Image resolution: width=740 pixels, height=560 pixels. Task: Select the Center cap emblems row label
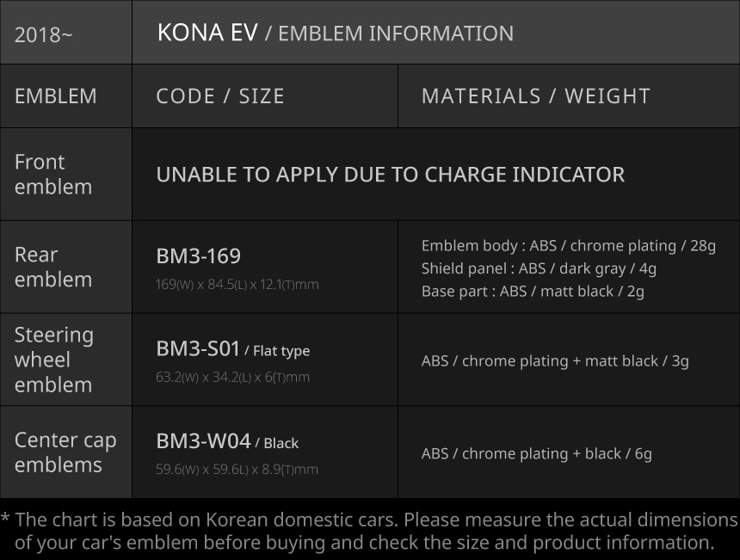[65, 452]
